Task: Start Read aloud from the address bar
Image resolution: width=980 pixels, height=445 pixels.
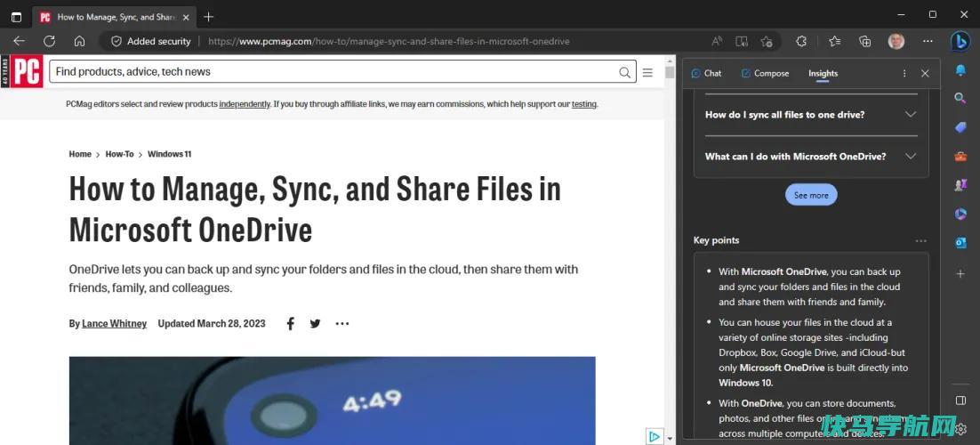Action: [717, 41]
